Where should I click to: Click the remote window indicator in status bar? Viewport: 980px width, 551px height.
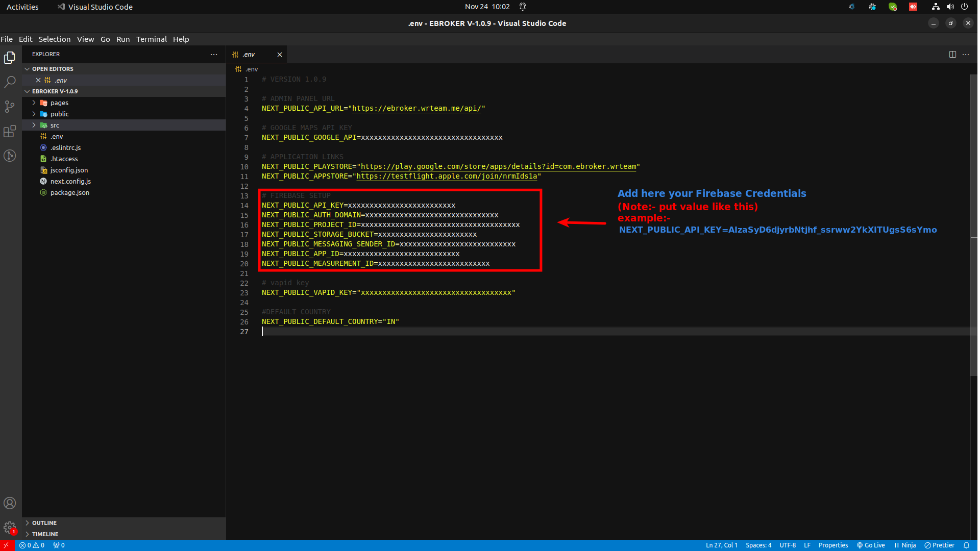coord(7,545)
